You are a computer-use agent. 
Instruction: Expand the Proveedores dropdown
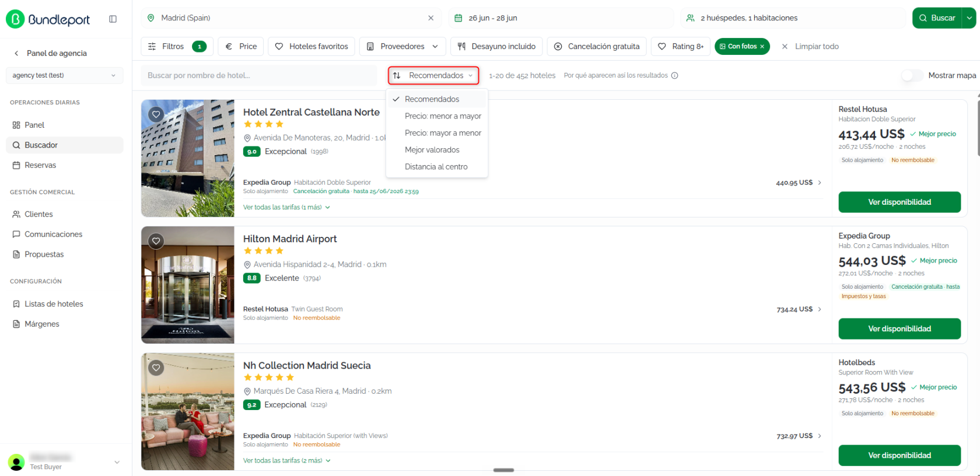click(x=402, y=47)
